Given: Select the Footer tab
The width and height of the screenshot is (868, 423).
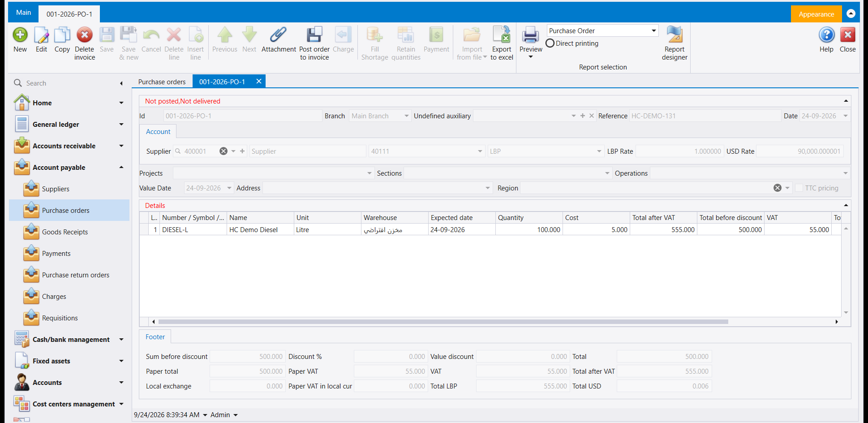Looking at the screenshot, I should coord(155,337).
